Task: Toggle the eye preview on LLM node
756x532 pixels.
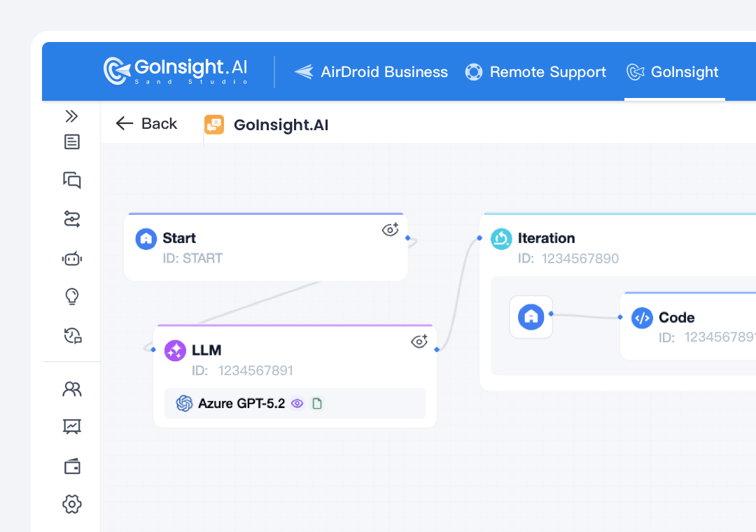Action: tap(419, 341)
